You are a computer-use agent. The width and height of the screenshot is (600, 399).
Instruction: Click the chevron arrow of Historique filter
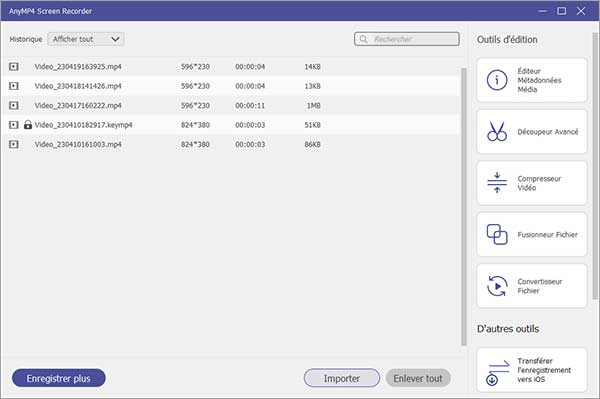pyautogui.click(x=115, y=39)
